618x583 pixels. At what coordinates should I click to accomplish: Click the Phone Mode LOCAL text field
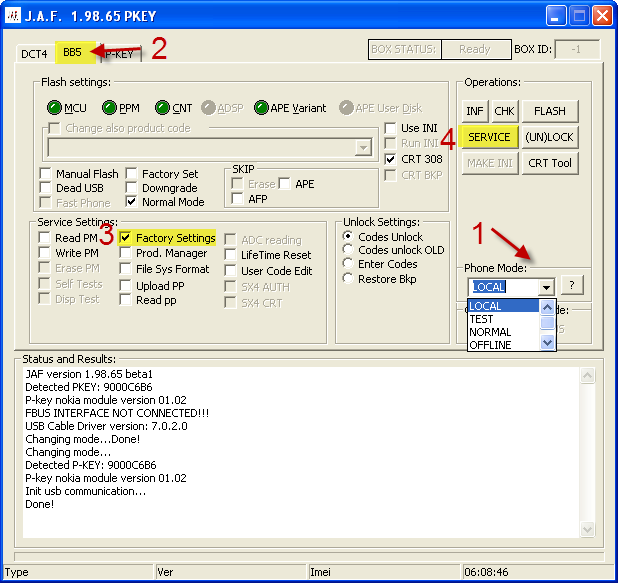coord(504,287)
